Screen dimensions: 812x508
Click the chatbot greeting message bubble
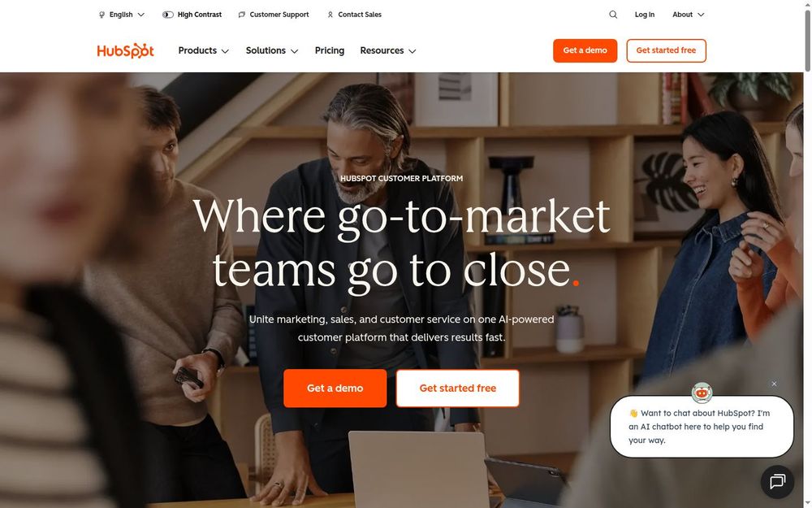702,427
